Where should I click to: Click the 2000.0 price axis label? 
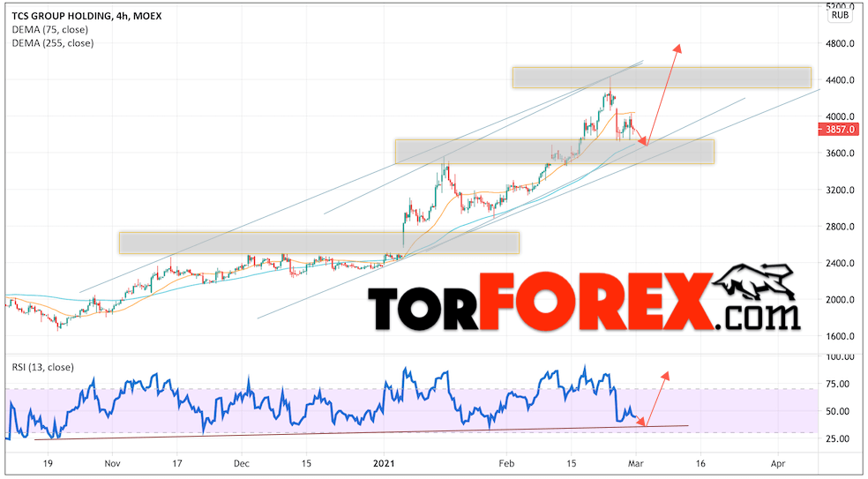840,300
